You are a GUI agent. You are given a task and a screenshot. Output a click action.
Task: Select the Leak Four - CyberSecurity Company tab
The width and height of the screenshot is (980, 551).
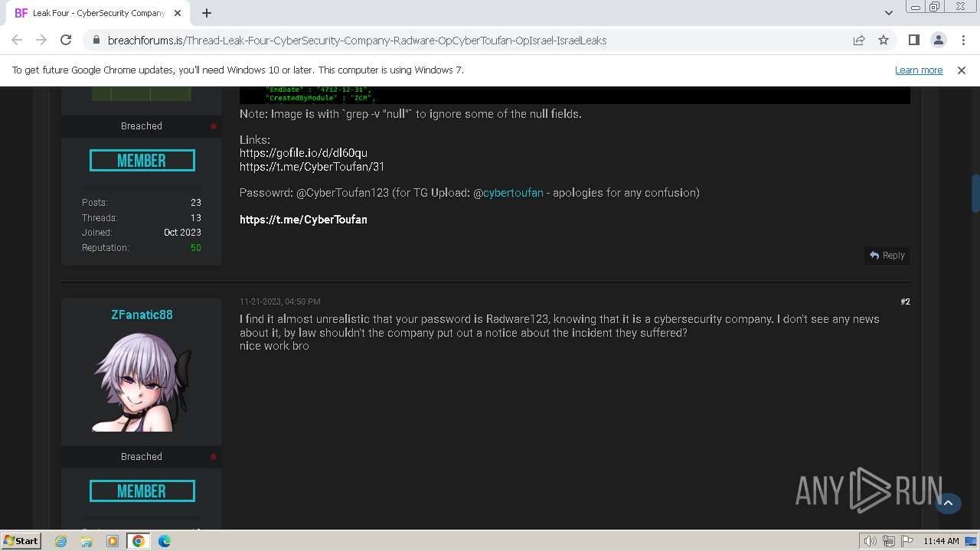pos(99,13)
